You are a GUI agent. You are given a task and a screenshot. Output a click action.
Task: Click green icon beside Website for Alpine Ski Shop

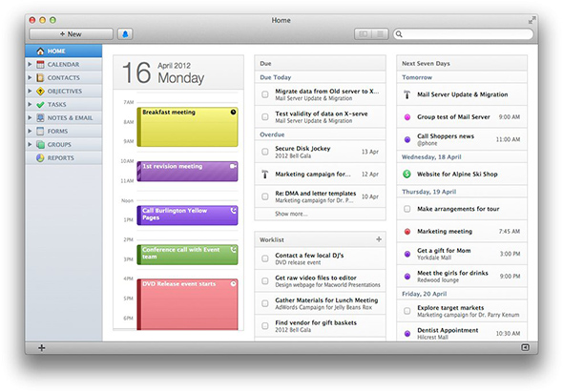click(407, 175)
